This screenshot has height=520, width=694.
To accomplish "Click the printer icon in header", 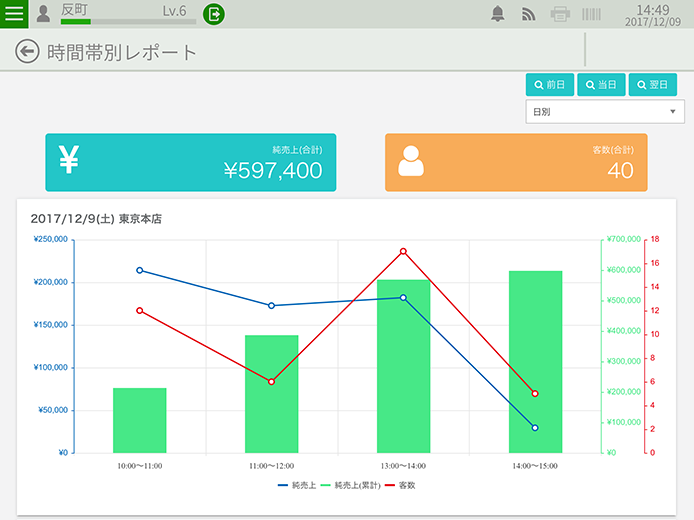I will pyautogui.click(x=560, y=14).
